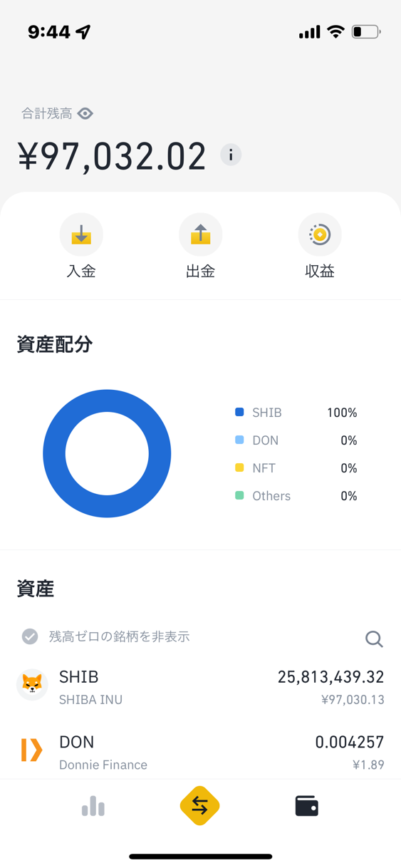The image size is (401, 868).
Task: Tap the SHIBA INU coin logo
Action: click(x=32, y=685)
